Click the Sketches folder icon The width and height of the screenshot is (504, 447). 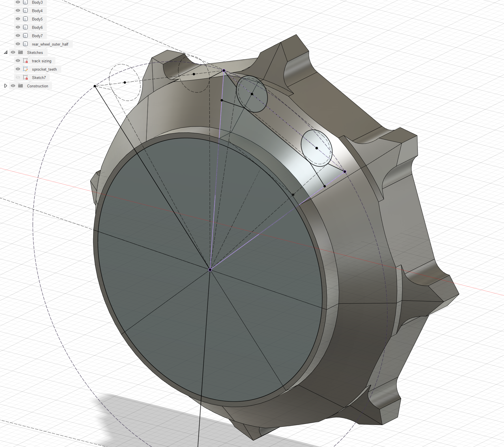click(x=20, y=52)
